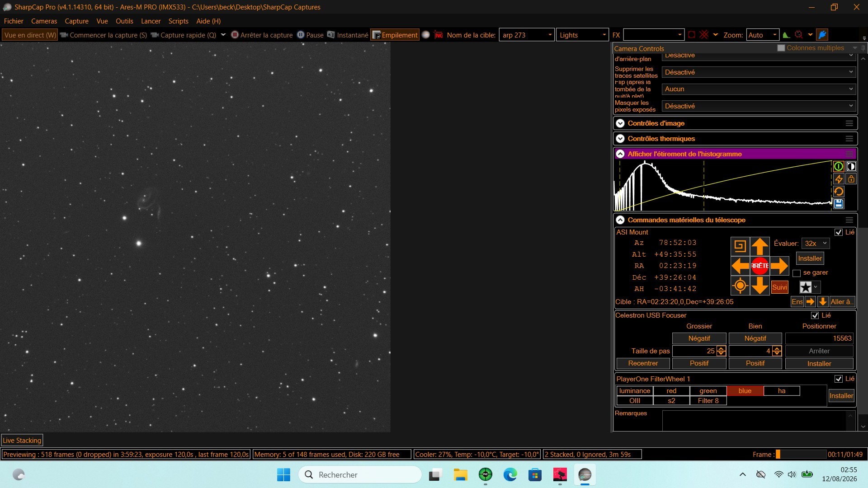
Task: Open the Flip dropdown showing Aucun
Action: point(759,89)
